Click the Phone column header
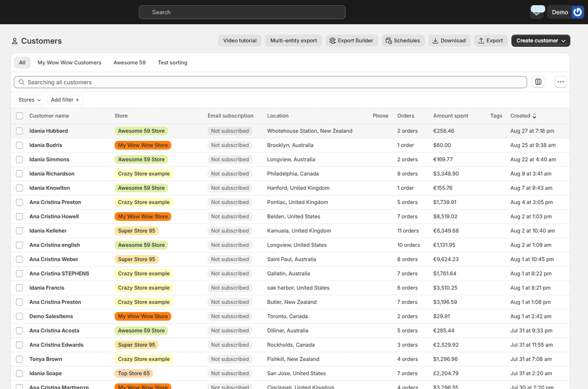 (x=380, y=116)
